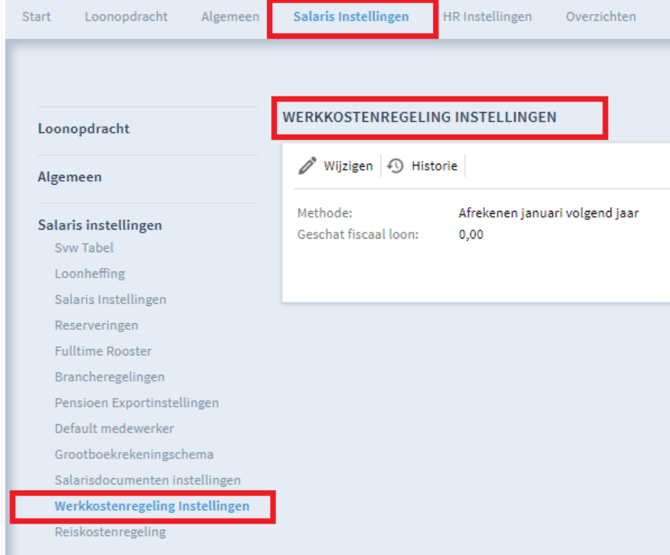This screenshot has height=555, width=670.
Task: Click the pencil icon next to Wijzigen
Action: (x=308, y=166)
